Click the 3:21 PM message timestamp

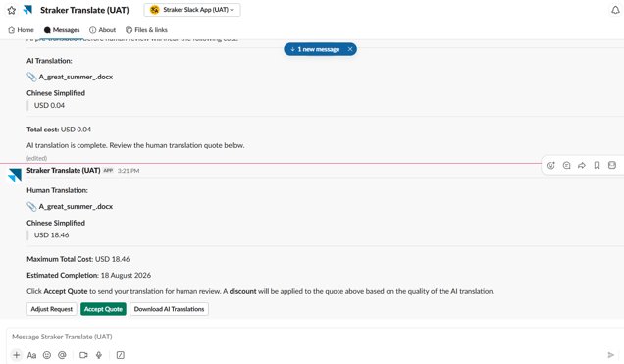129,171
